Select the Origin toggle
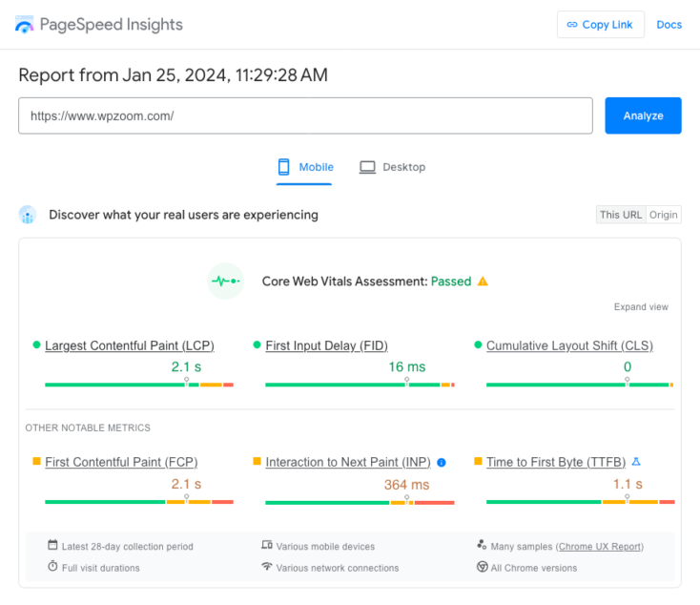The image size is (700, 605). pyautogui.click(x=664, y=215)
